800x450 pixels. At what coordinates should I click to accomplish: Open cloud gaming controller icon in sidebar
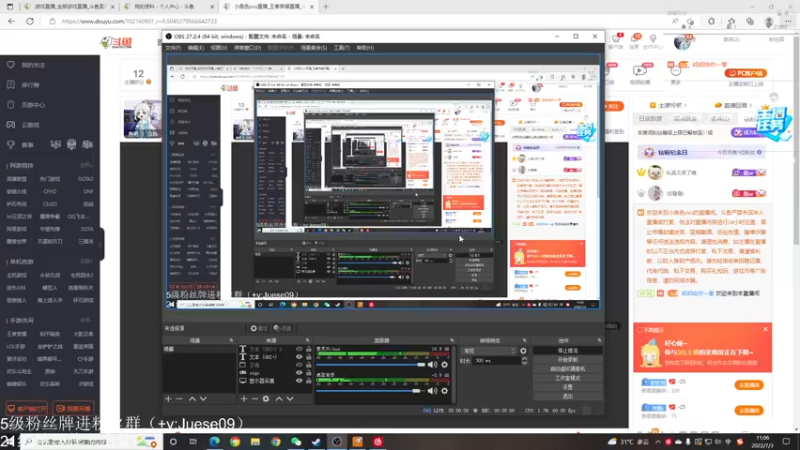point(11,124)
